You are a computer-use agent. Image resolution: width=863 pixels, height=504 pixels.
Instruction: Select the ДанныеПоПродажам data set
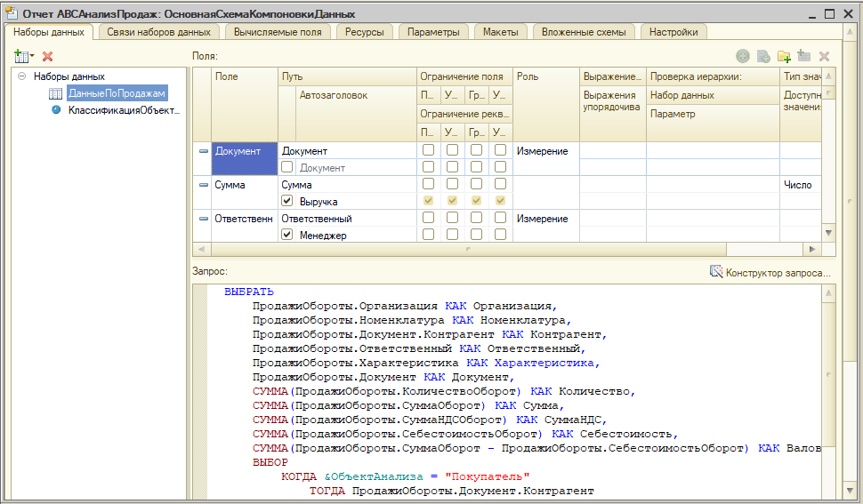click(x=117, y=93)
